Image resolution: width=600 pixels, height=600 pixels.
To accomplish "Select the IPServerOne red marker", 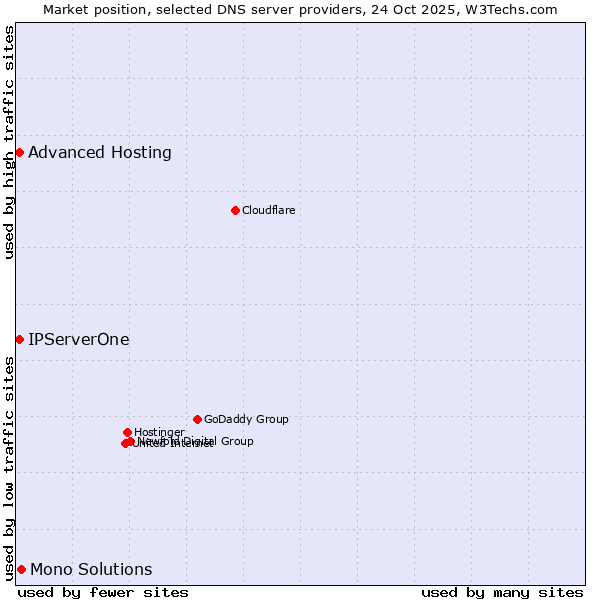I will (19, 340).
